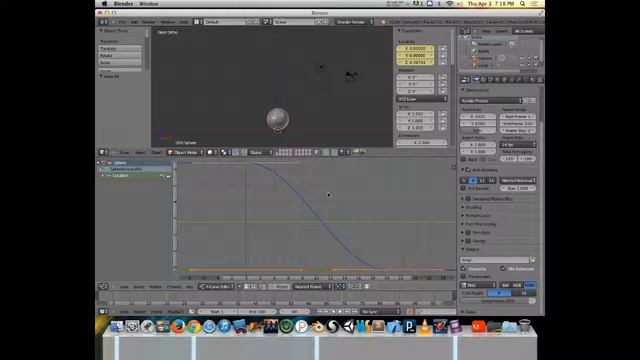640x360 pixels.
Task: Expand the Location channel in graph editor
Action: (103, 176)
